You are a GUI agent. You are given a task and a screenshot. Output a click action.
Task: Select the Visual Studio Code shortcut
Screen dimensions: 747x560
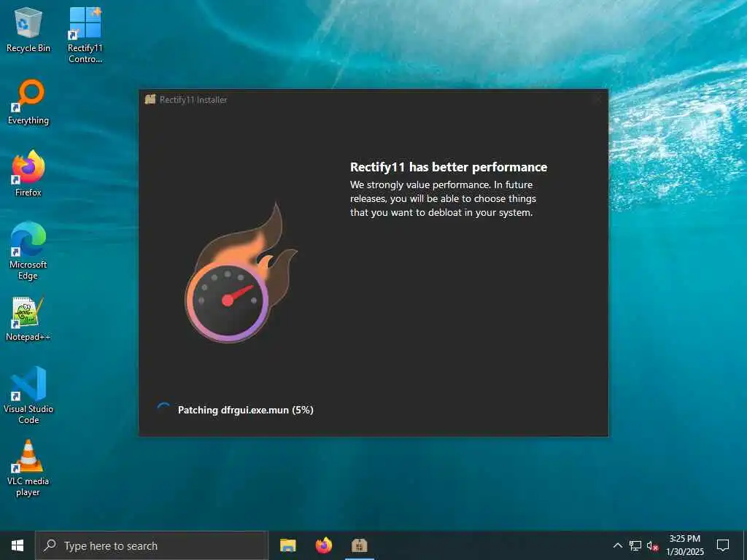click(x=28, y=394)
